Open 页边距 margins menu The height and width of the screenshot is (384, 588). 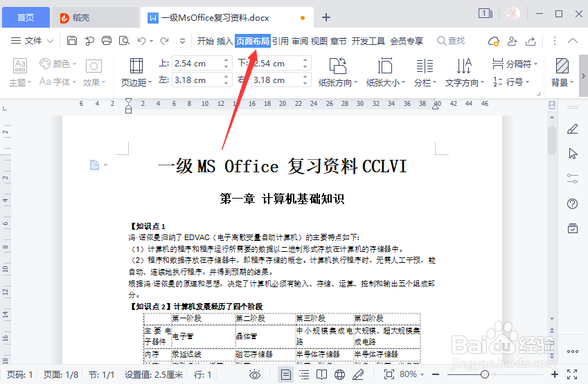[x=136, y=73]
